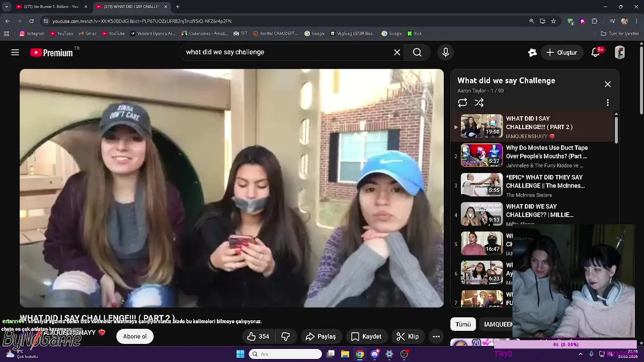Select the 9:13 WHAT DID WE SAY thumbnail
Image resolution: width=644 pixels, height=362 pixels.
point(481,214)
